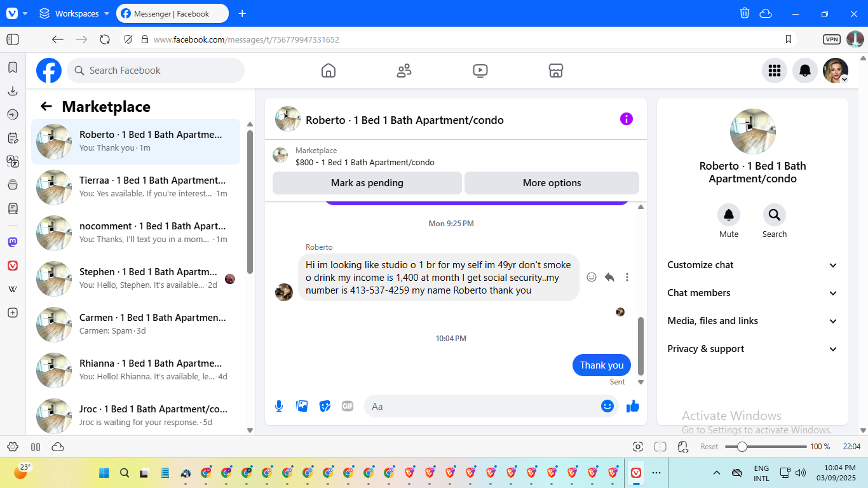Open the Notes panel in the sidebar
This screenshot has height=488, width=868.
tap(13, 138)
